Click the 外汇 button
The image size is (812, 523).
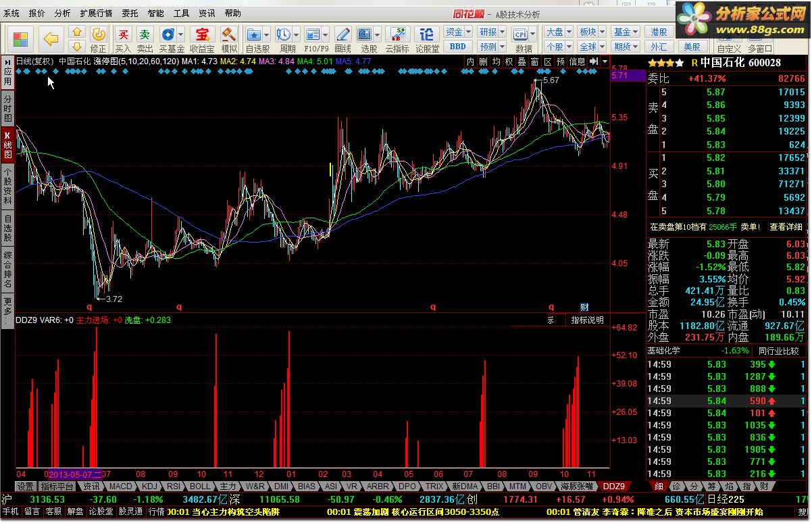(659, 47)
